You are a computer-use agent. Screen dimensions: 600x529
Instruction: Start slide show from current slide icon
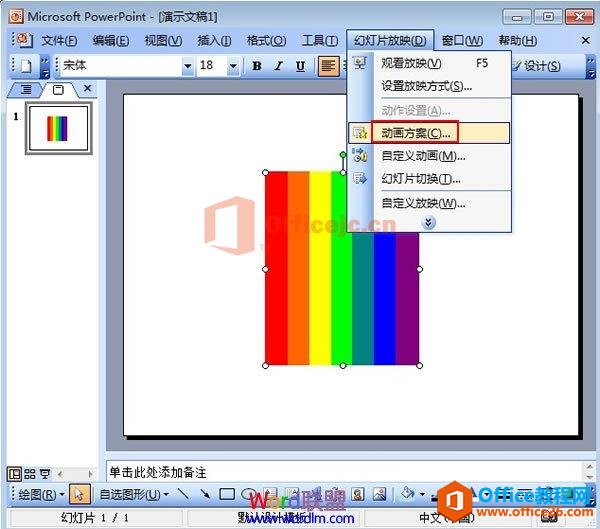[x=46, y=474]
